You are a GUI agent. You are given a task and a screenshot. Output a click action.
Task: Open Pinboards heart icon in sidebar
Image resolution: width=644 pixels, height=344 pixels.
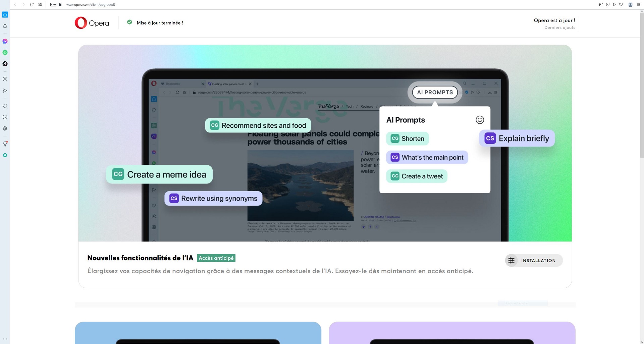[5, 106]
